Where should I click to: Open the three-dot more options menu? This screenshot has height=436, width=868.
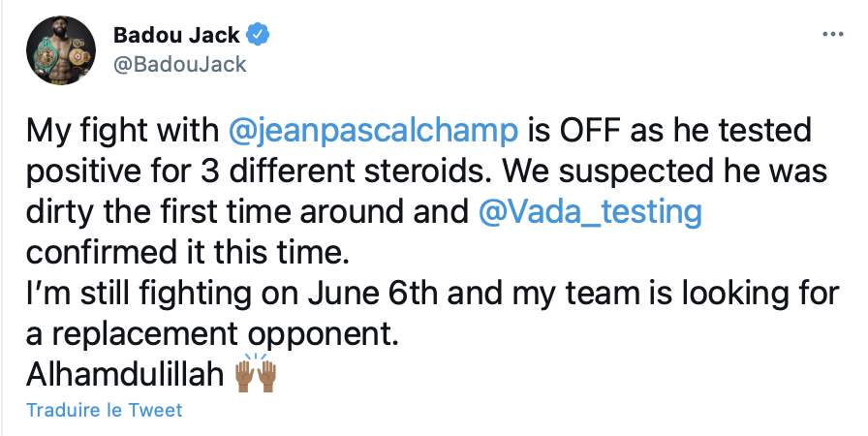point(832,34)
